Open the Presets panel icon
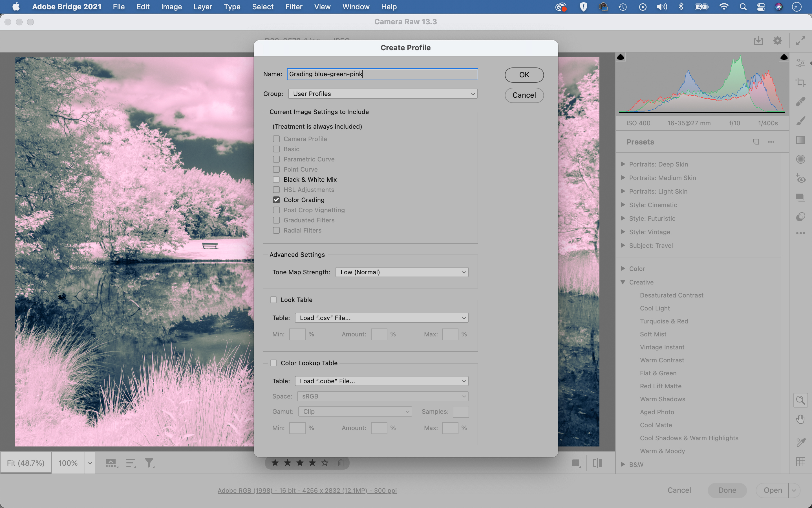The width and height of the screenshot is (812, 508). pos(801,217)
